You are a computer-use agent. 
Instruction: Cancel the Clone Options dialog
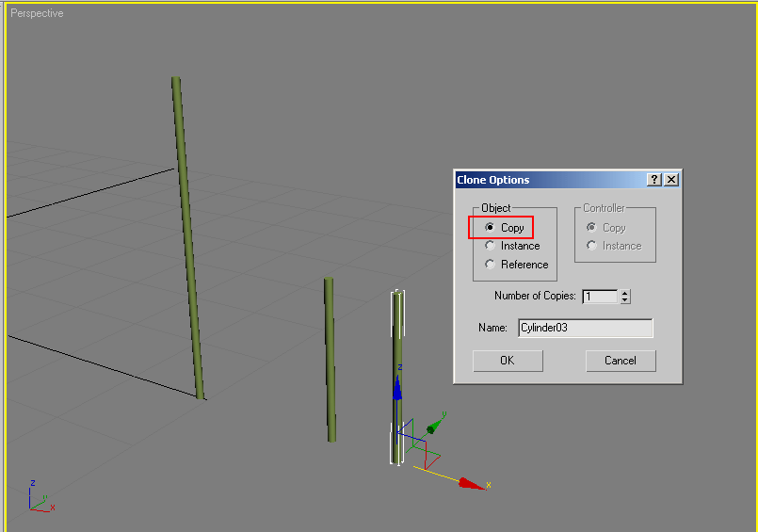click(621, 361)
